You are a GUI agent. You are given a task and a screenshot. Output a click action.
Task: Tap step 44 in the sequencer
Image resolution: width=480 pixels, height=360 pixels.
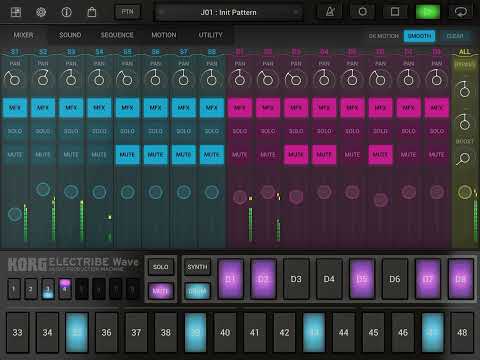tap(344, 332)
